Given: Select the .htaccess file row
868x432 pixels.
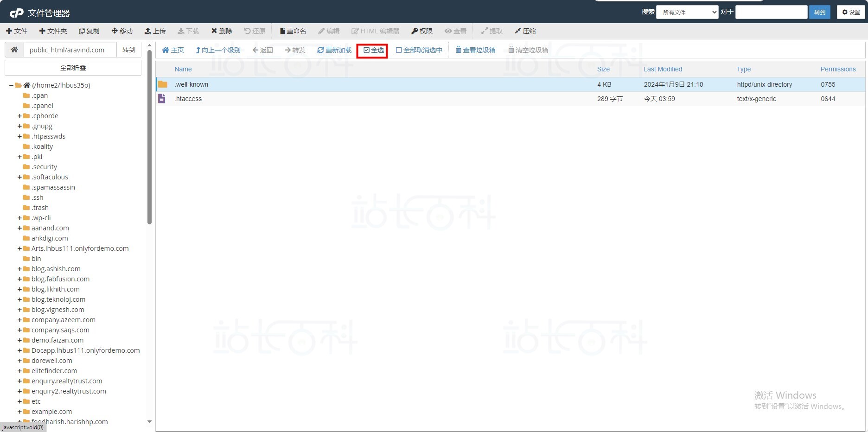Looking at the screenshot, I should pyautogui.click(x=188, y=98).
